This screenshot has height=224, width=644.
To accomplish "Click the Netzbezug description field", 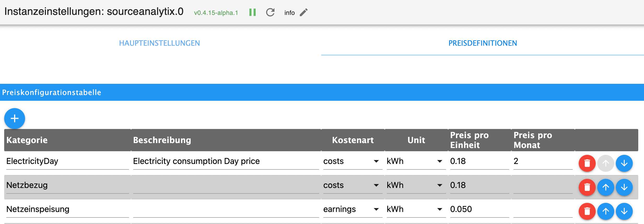I will click(226, 185).
